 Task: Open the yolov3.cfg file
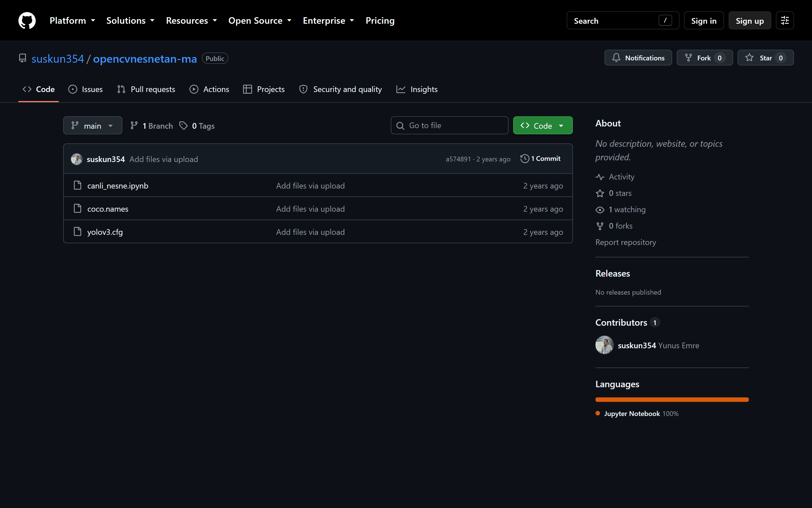click(x=105, y=232)
